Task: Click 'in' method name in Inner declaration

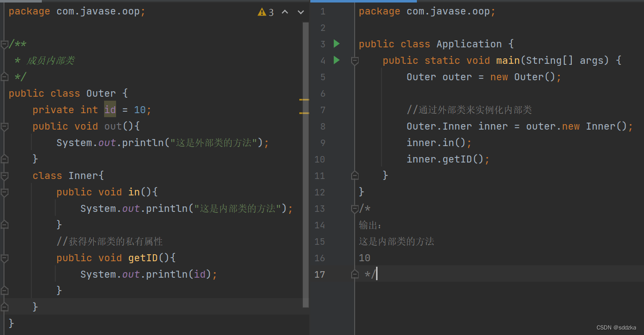Action: click(x=134, y=192)
